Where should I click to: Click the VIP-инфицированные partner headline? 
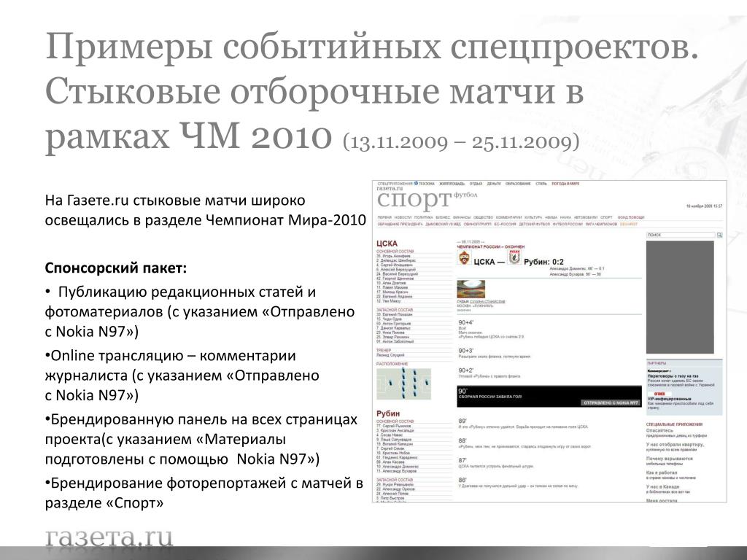pos(669,399)
